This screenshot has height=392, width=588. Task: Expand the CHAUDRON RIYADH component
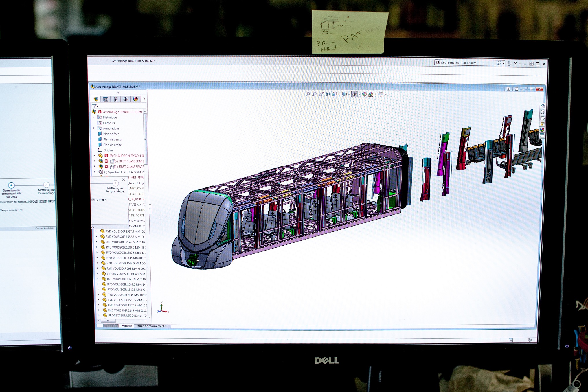tap(94, 156)
